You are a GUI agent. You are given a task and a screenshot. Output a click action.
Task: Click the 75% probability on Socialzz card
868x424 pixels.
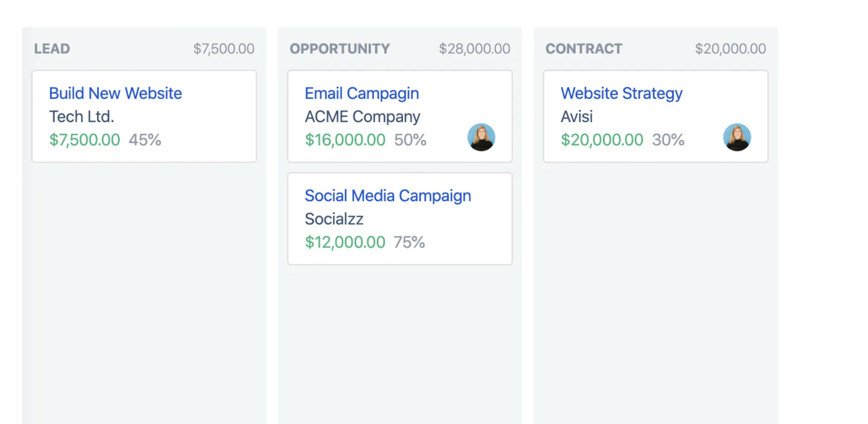(x=409, y=242)
